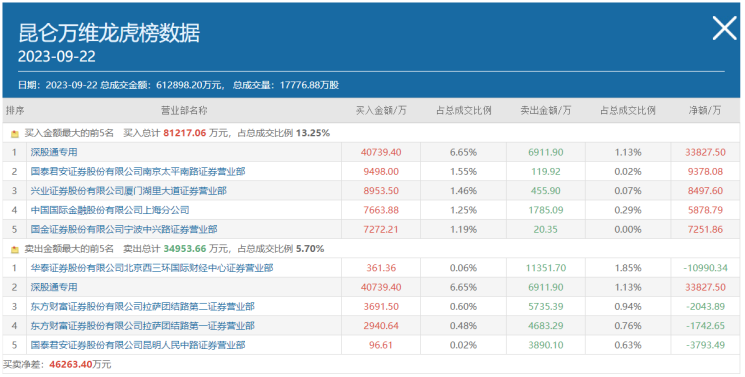Click the net amount -10990.34 cell
The height and width of the screenshot is (377, 745).
click(x=705, y=268)
